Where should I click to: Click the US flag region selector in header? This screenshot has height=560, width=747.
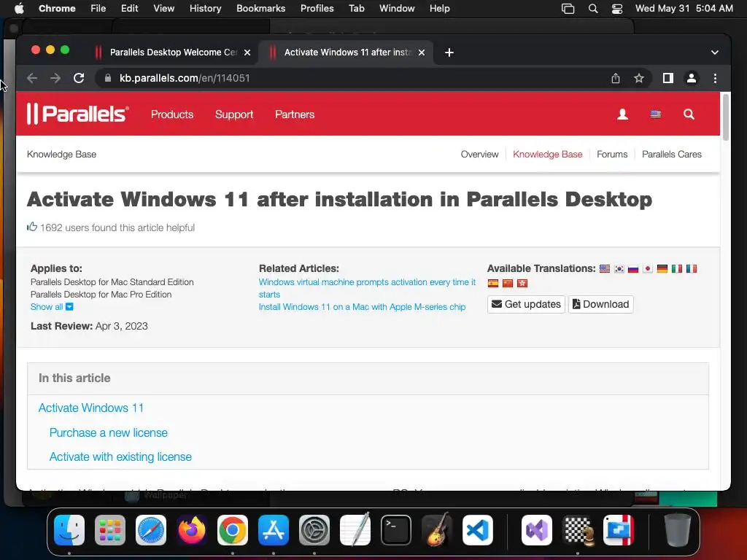(x=656, y=114)
